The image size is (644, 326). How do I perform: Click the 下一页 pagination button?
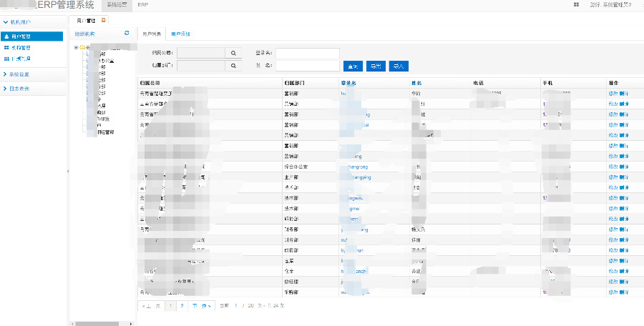click(x=201, y=306)
